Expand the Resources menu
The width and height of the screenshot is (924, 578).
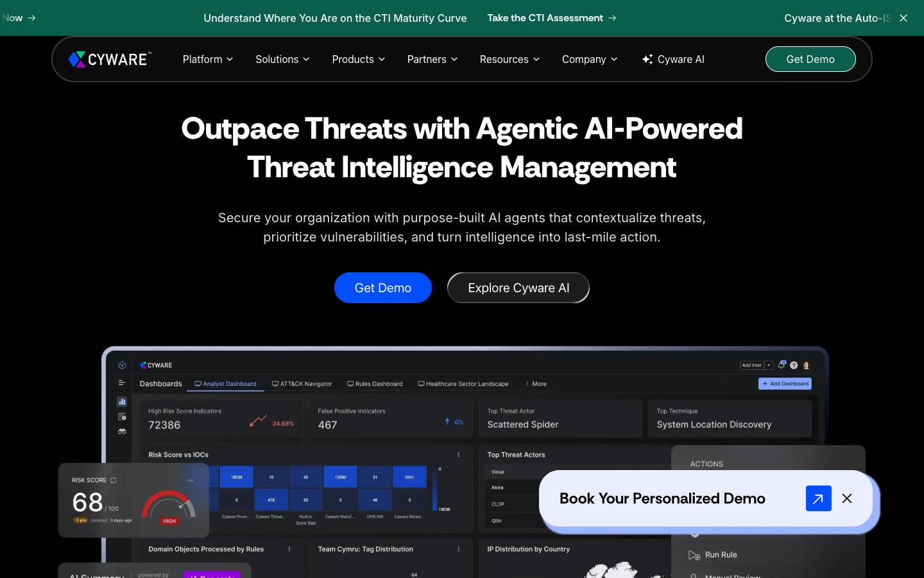[x=510, y=59]
